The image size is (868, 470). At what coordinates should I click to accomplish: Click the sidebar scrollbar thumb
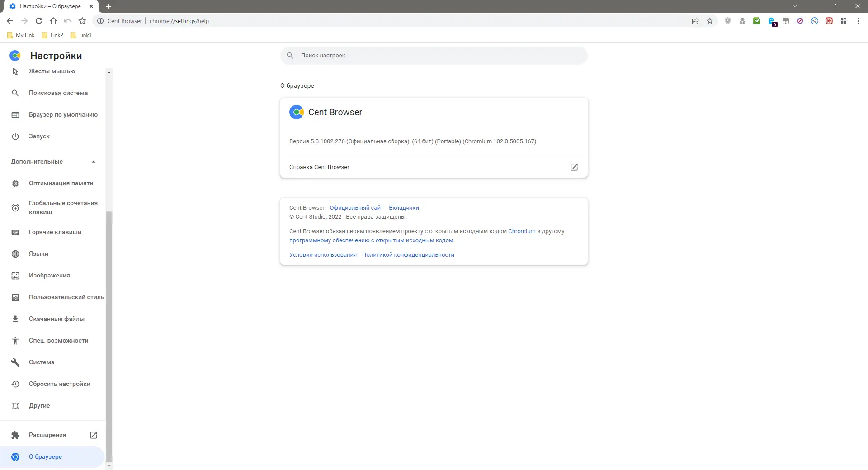click(x=109, y=337)
